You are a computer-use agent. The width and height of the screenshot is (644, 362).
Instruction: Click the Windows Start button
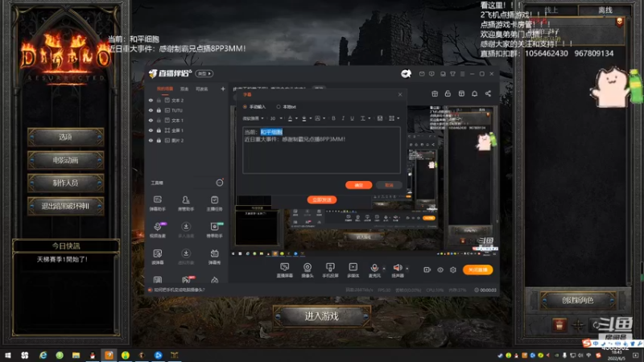click(x=8, y=355)
